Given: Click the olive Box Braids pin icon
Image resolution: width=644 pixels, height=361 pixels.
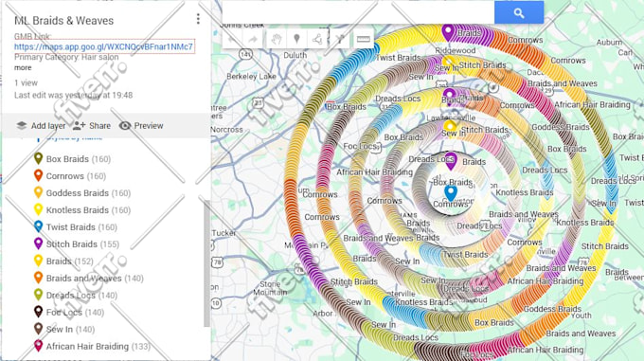Looking at the screenshot, I should point(38,158).
